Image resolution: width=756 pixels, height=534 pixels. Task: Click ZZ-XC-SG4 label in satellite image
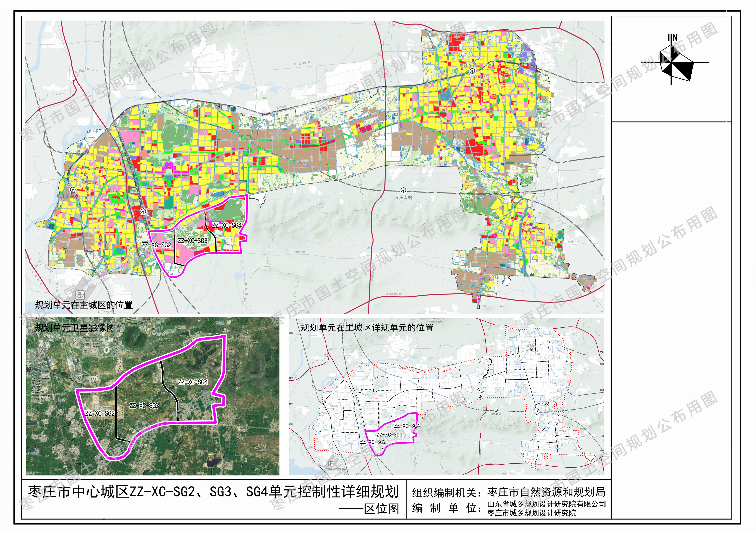pyautogui.click(x=193, y=382)
